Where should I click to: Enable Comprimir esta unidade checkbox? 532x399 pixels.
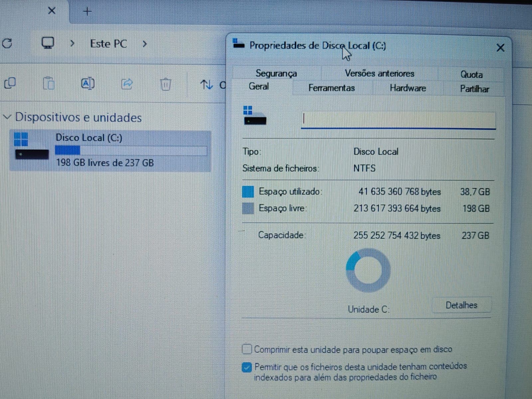[x=247, y=349]
